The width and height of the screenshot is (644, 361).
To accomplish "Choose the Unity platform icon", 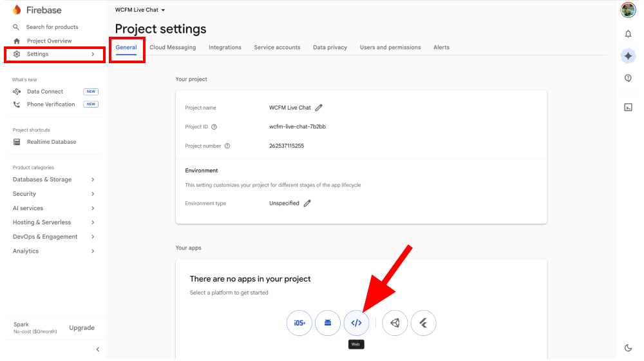I will (x=395, y=323).
